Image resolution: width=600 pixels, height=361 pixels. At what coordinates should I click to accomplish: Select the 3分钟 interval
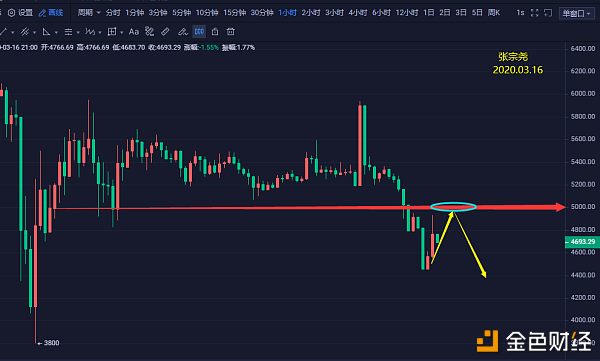pos(158,13)
